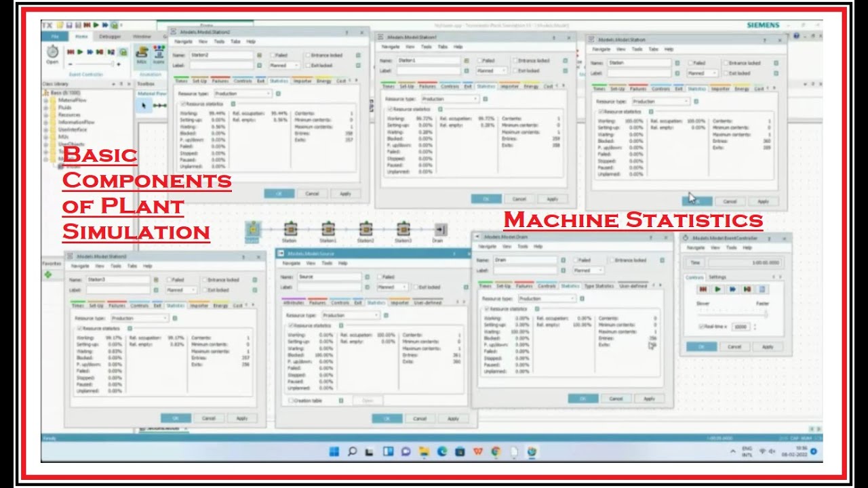Toggle Resource statistics checkbox in Station2 dialog

tap(182, 104)
